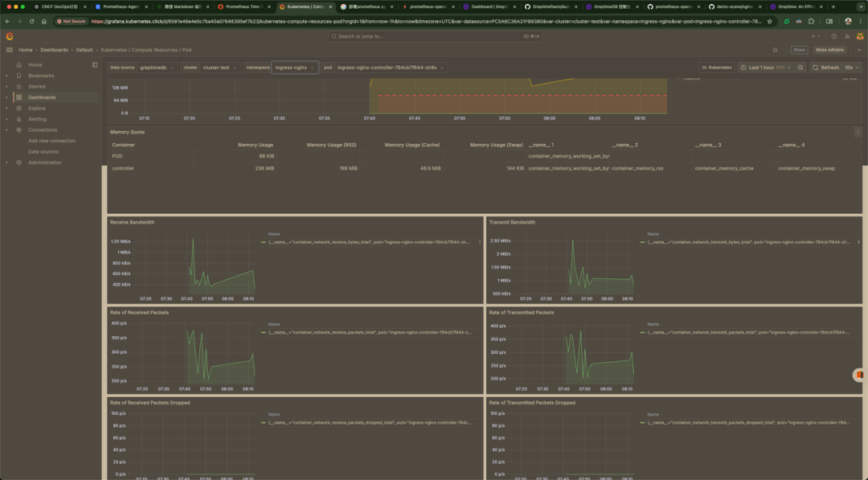Viewport: 868px width, 480px height.
Task: Open Memory Quota panel options menu
Action: pyautogui.click(x=858, y=132)
